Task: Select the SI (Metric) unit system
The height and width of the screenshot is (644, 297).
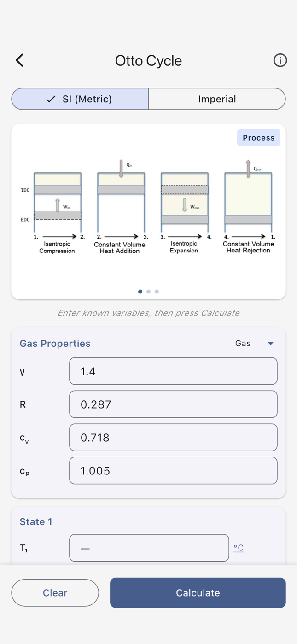Action: click(79, 99)
